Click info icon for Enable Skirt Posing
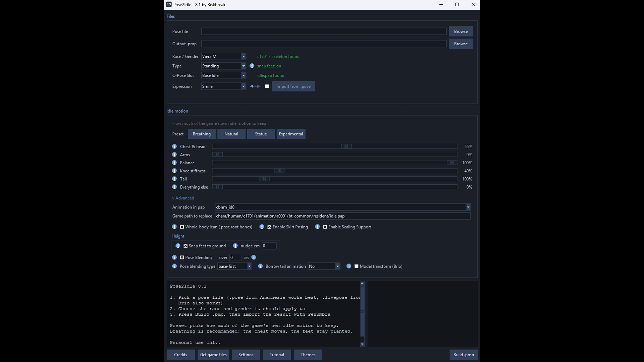644x362 pixels. click(x=262, y=227)
